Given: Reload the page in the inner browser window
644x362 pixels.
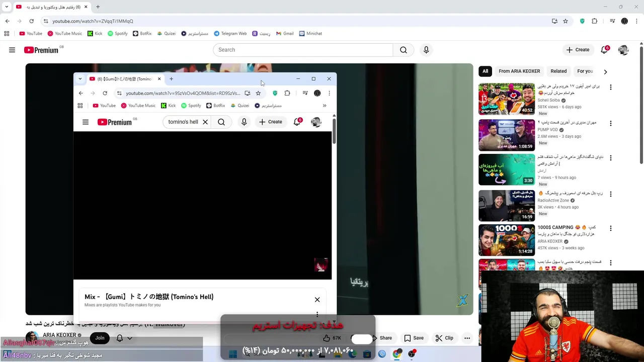Looking at the screenshot, I should (105, 93).
